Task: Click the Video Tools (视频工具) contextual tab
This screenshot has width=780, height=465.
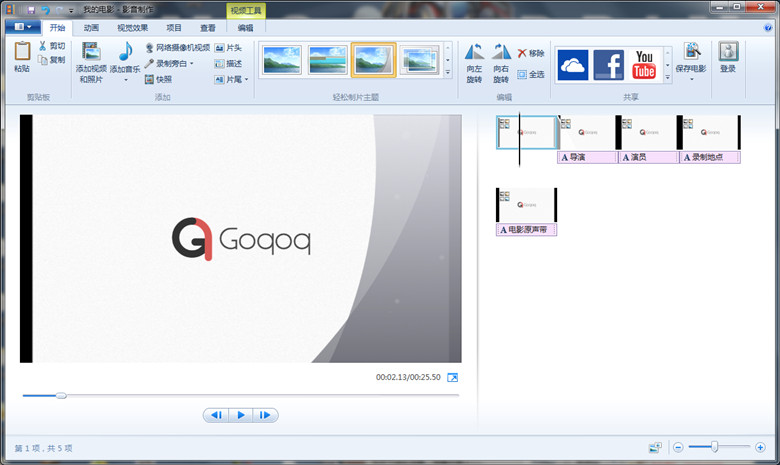Action: pos(246,10)
